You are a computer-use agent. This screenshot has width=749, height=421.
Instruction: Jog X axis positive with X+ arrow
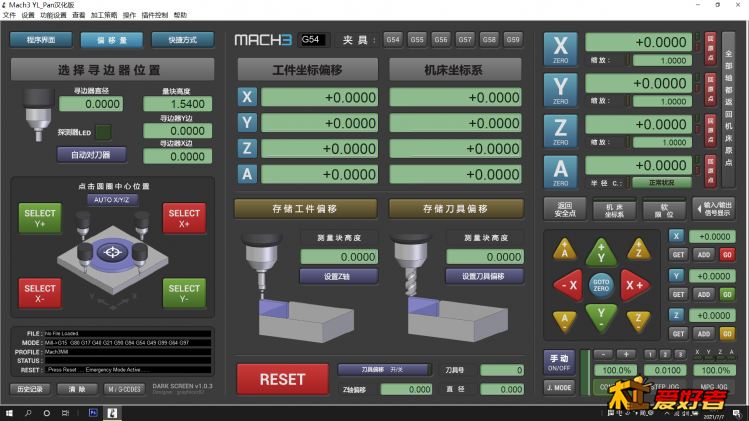click(x=635, y=286)
